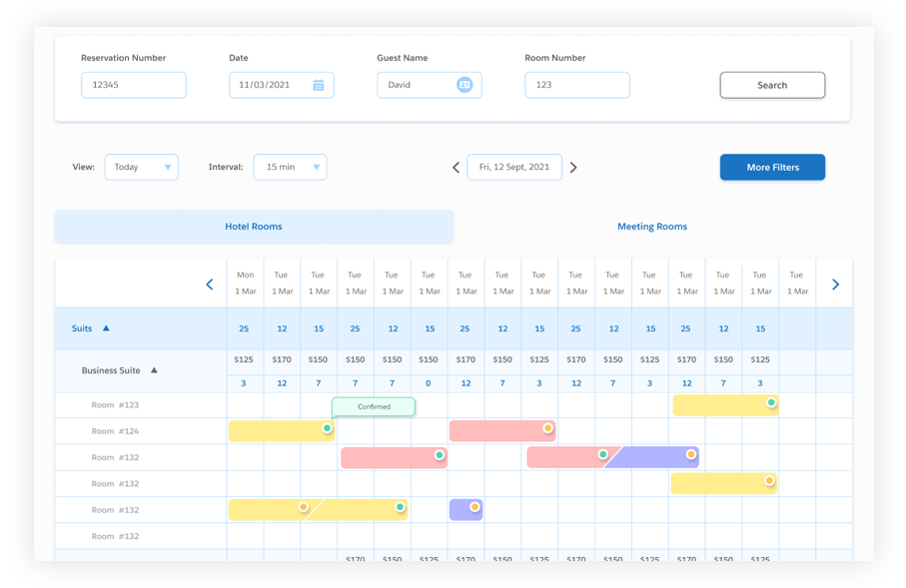Click the Reservation Number input field
The image size is (906, 588).
(133, 85)
